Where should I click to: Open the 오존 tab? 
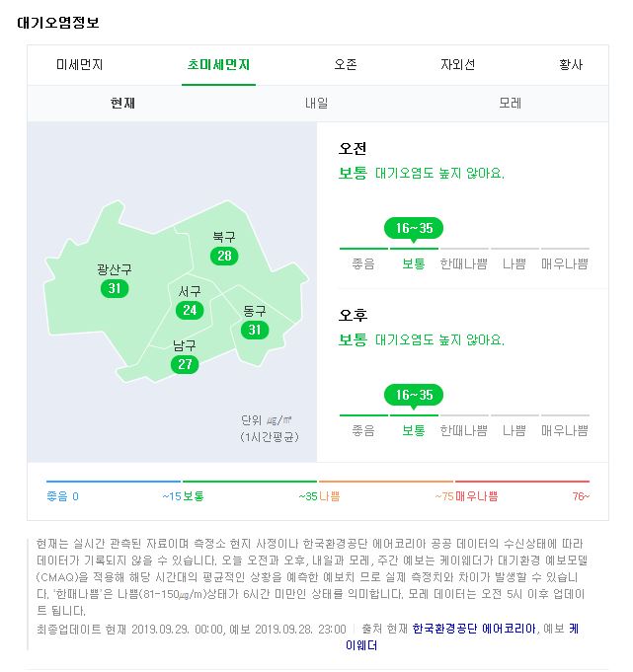pyautogui.click(x=346, y=65)
